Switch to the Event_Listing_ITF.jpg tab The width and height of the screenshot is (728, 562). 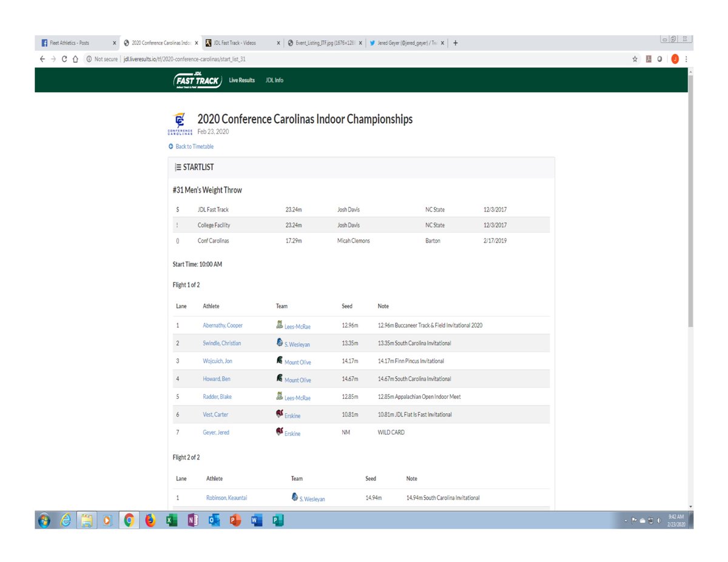click(x=325, y=43)
